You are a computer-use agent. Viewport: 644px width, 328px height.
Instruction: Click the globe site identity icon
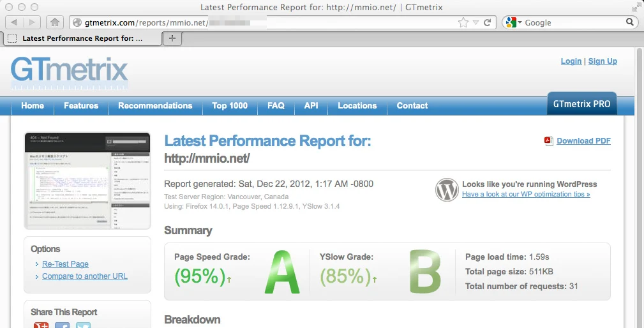tap(77, 22)
